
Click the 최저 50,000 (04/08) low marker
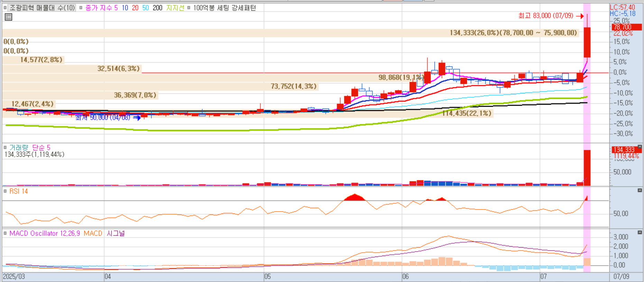(108, 117)
